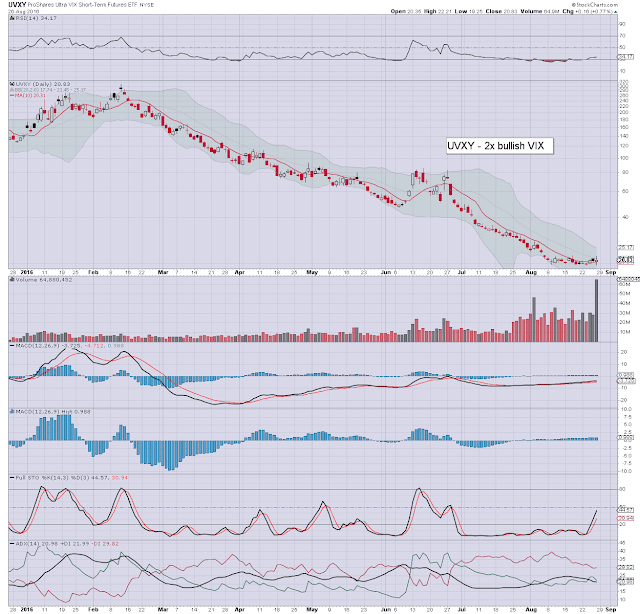Image resolution: width=640 pixels, height=614 pixels.
Task: Click the 25.17 upper band axis tag
Action: (626, 247)
